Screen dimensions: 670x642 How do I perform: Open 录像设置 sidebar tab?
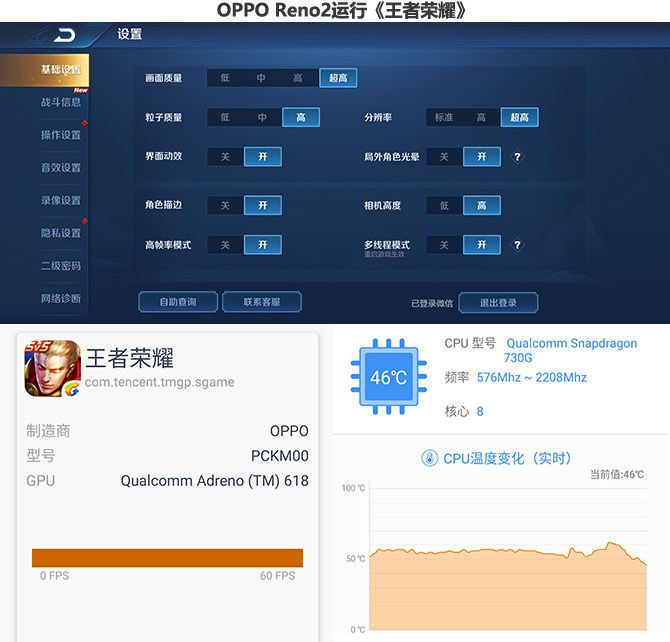[x=61, y=200]
